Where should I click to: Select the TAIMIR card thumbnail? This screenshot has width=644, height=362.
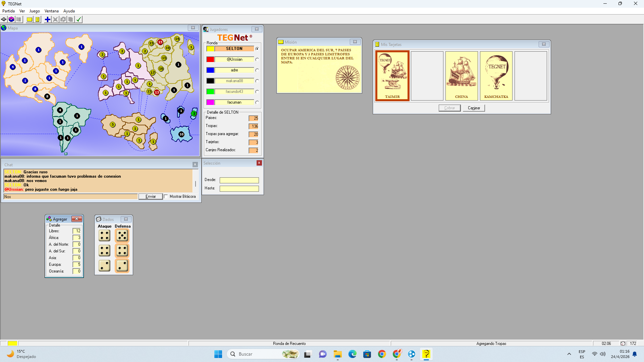pyautogui.click(x=392, y=76)
